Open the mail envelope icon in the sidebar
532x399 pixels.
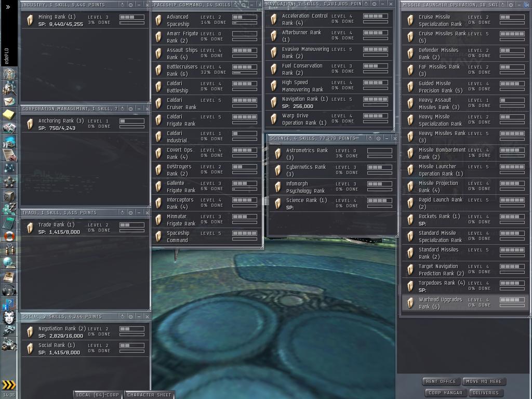pos(9,101)
